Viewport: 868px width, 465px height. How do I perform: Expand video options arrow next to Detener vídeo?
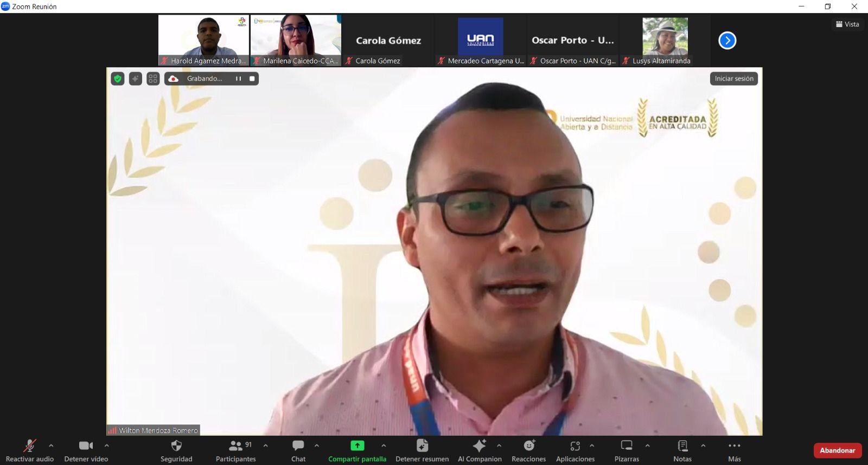[107, 445]
